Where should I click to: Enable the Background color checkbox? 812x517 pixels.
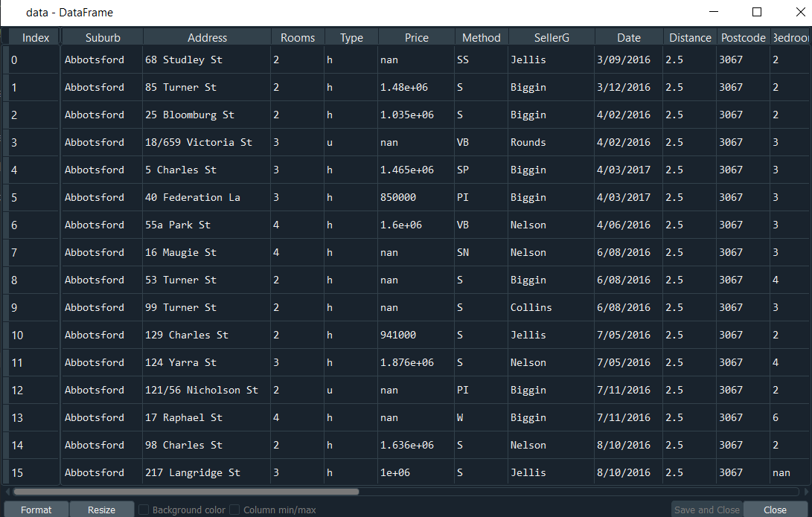144,510
